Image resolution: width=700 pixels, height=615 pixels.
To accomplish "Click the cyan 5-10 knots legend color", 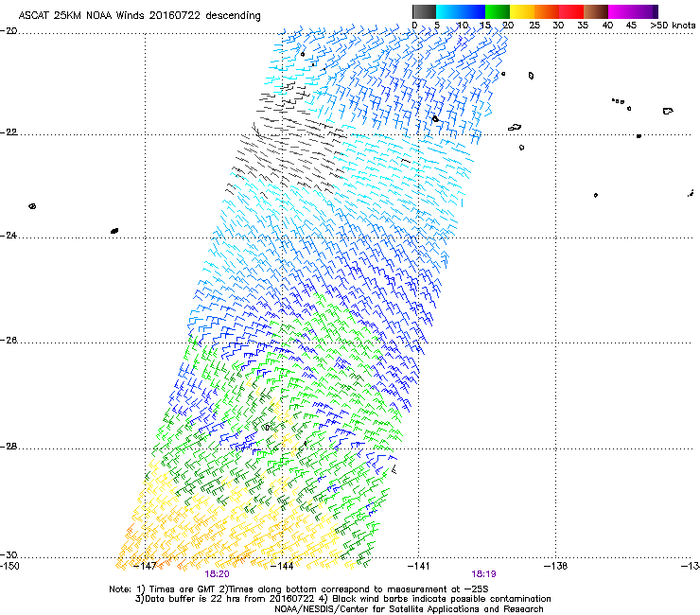I will 448,11.
